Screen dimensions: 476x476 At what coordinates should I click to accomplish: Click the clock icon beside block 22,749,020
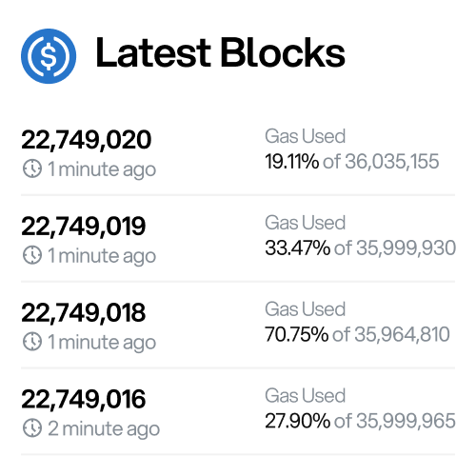tap(32, 169)
